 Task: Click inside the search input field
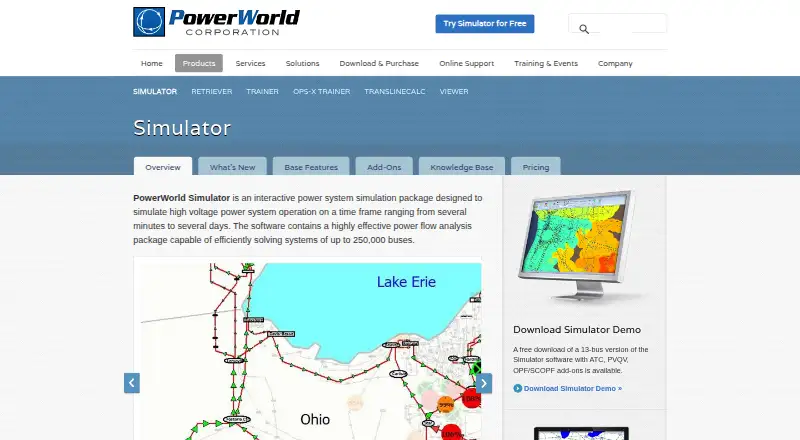tap(617, 23)
